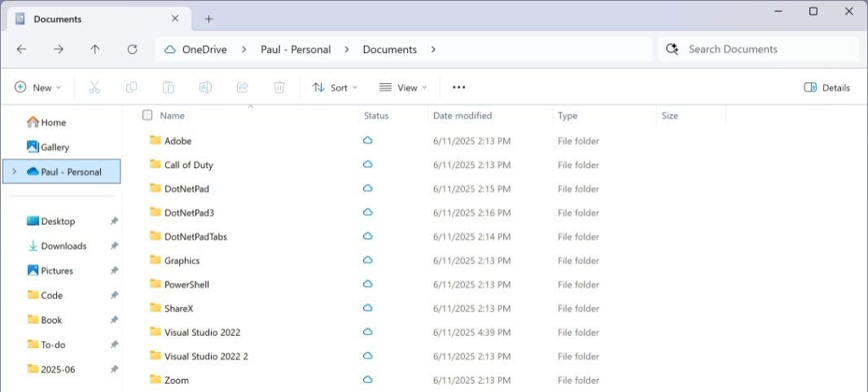The width and height of the screenshot is (868, 392).
Task: Open the Sort dropdown menu
Action: click(x=335, y=87)
